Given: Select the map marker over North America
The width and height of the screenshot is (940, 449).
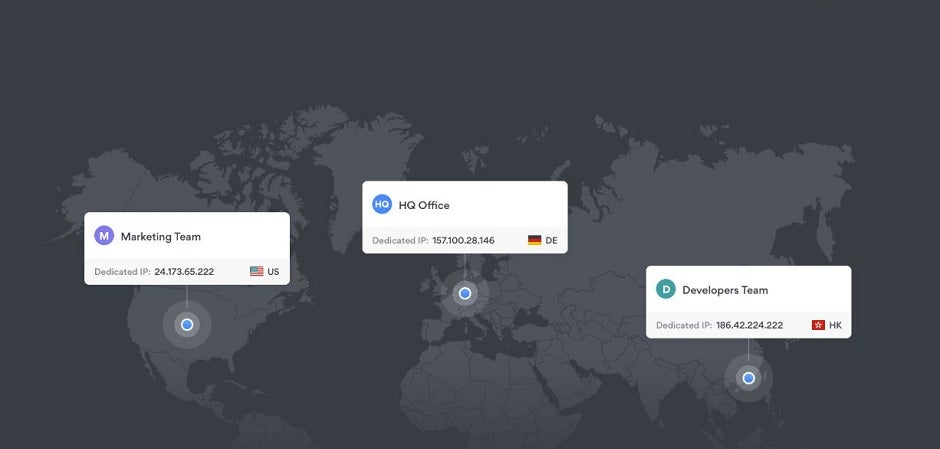Looking at the screenshot, I should tap(187, 324).
